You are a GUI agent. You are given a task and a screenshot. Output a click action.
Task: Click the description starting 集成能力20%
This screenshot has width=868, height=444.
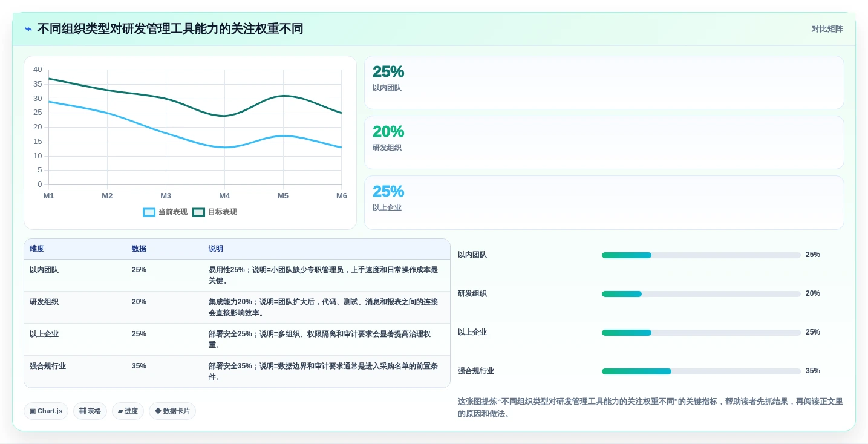click(324, 308)
